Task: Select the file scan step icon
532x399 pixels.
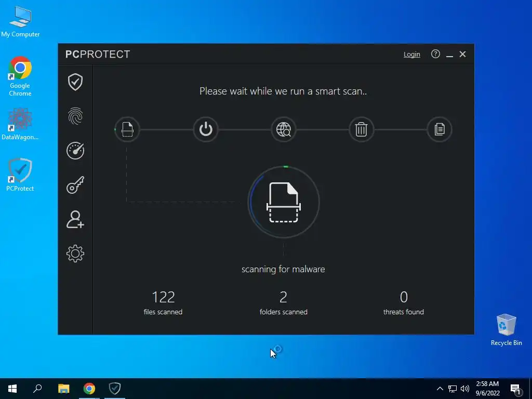Action: point(127,129)
